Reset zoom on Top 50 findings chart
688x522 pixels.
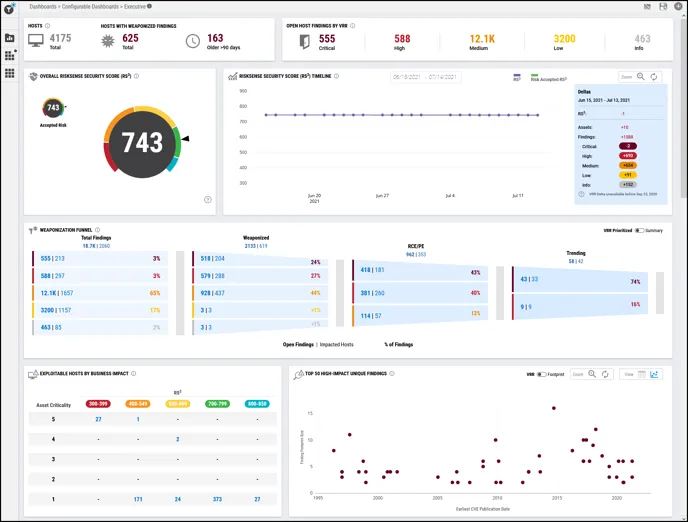pos(605,374)
